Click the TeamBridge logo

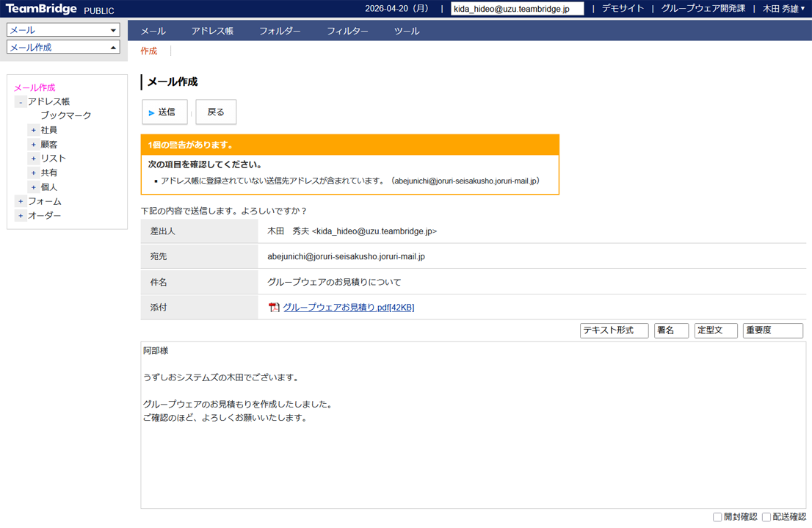pos(41,9)
